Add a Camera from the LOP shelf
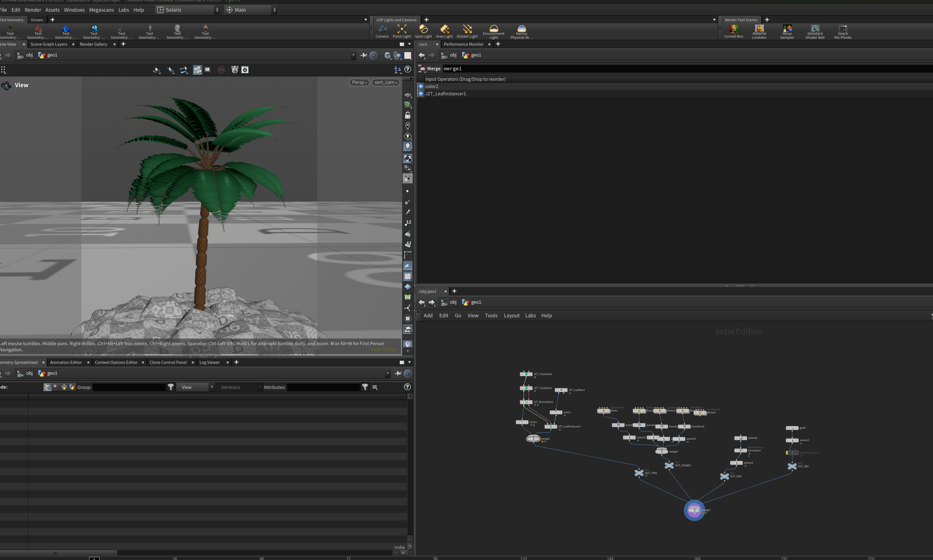 point(382,31)
